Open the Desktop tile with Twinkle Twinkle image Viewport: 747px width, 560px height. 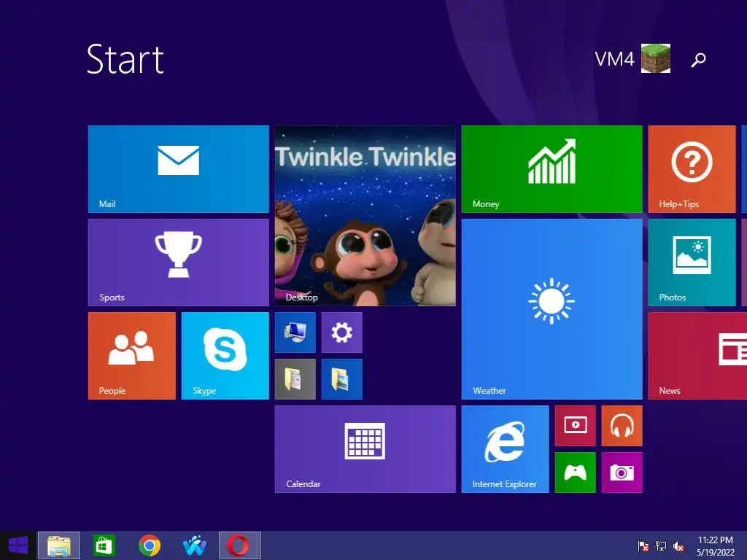click(x=365, y=216)
